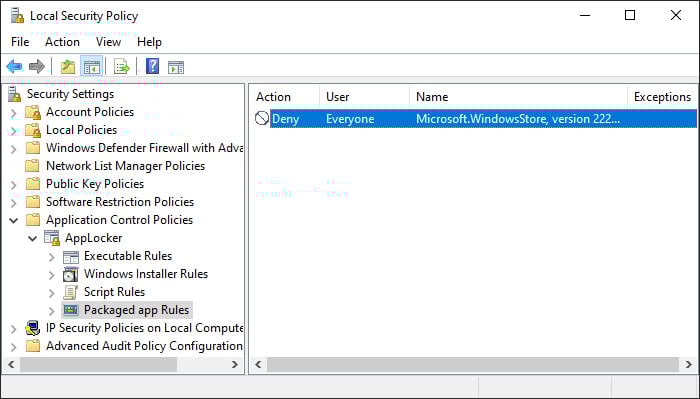Click the Executable Rules icon
This screenshot has width=700, height=399.
coord(71,257)
